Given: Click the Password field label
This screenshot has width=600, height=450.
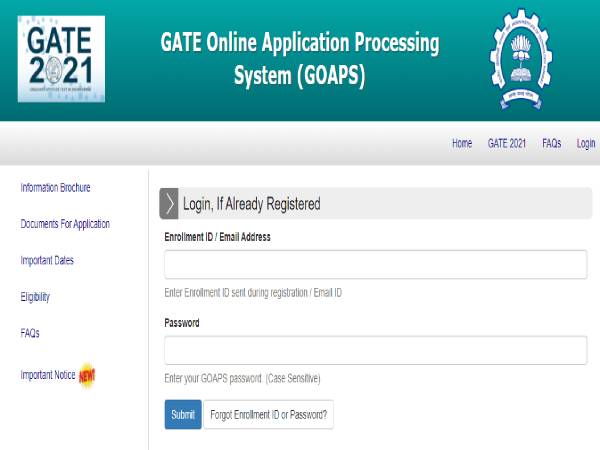Looking at the screenshot, I should coord(182,323).
